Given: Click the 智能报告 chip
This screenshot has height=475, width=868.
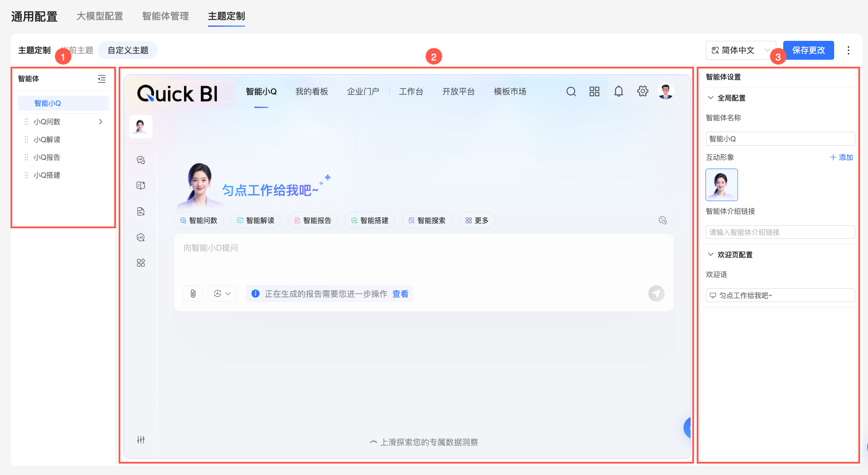Looking at the screenshot, I should point(313,220).
